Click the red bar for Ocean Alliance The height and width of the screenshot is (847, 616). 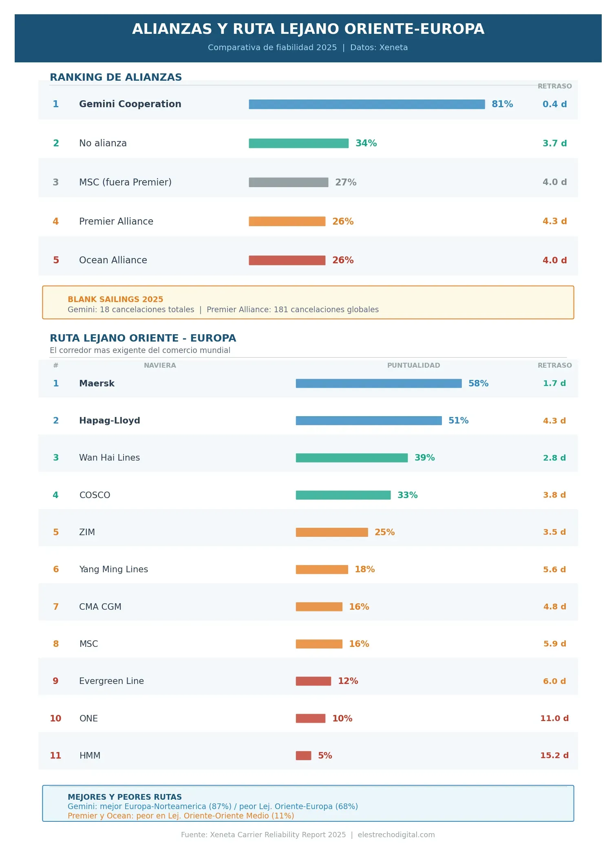pos(287,260)
